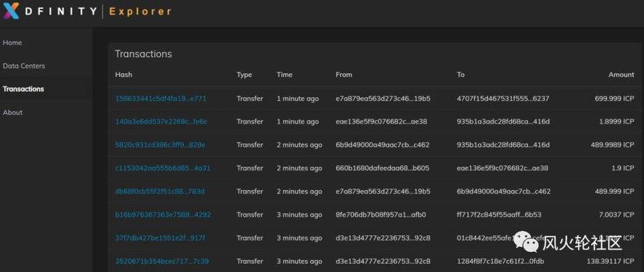This screenshot has width=644, height=272.
Task: Select To address ff717f2c845f55aaff...6b53
Action: [499, 215]
